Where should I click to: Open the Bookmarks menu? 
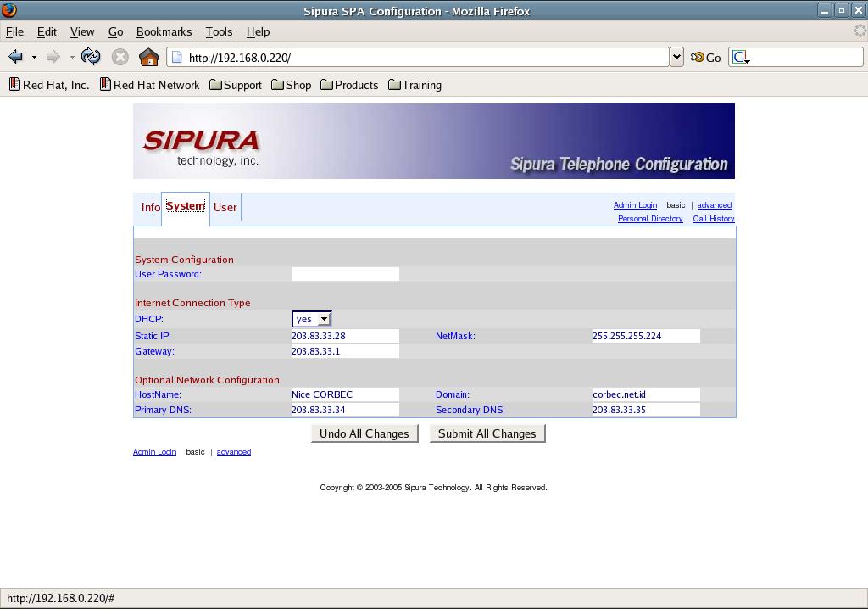(x=164, y=31)
